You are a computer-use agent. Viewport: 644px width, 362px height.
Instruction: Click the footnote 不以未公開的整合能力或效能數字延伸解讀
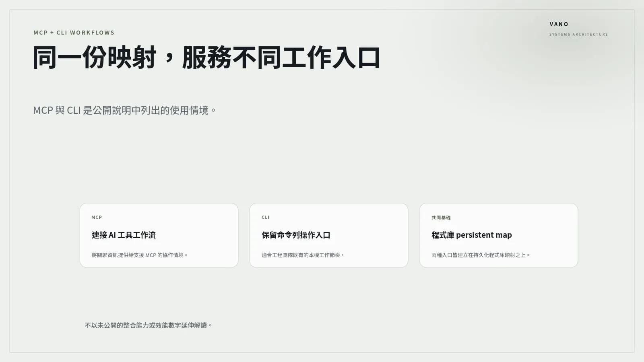[x=148, y=325]
